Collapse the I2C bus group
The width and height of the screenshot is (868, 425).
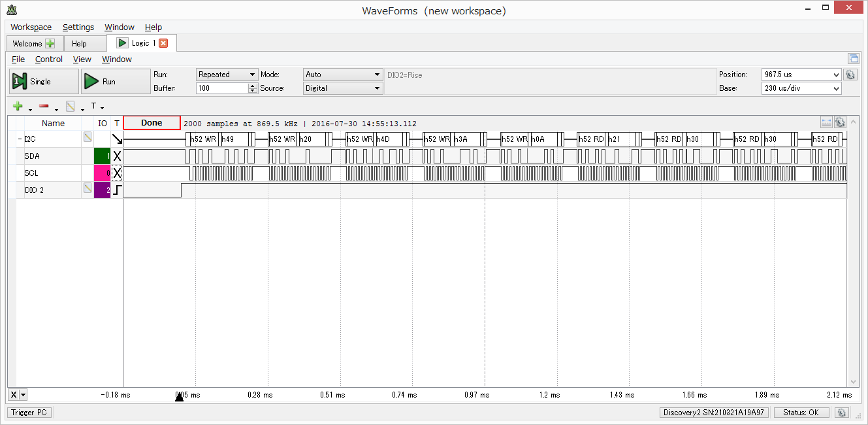(x=20, y=139)
